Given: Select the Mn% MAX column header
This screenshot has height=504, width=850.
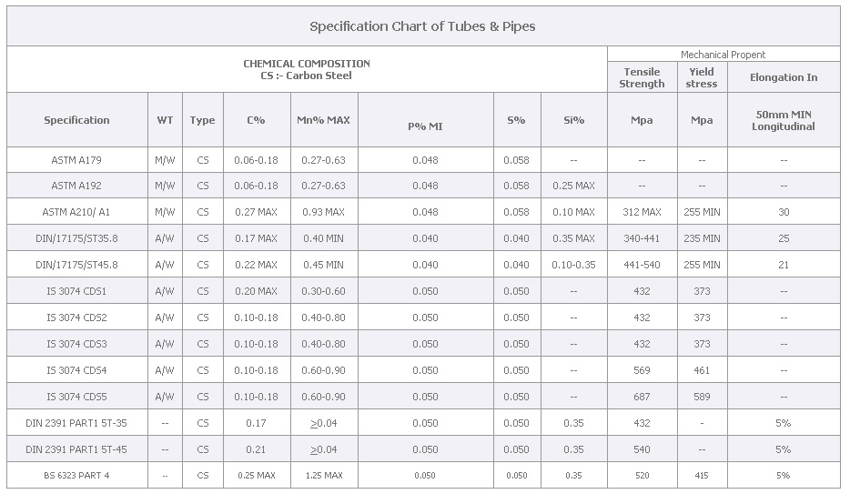Looking at the screenshot, I should (324, 120).
